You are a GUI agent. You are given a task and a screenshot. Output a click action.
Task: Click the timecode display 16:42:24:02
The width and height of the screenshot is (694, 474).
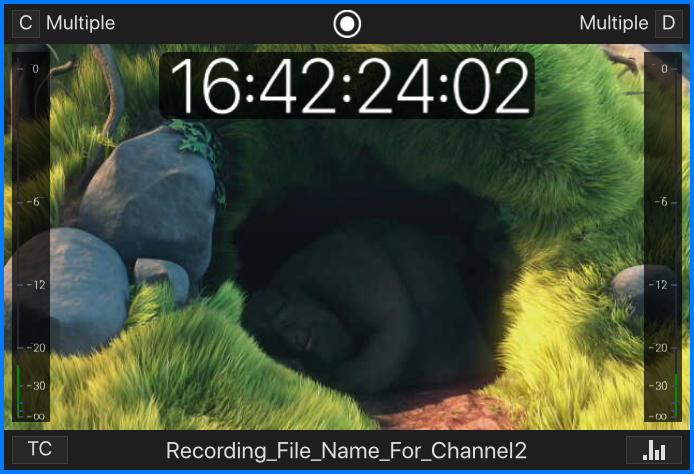(347, 86)
